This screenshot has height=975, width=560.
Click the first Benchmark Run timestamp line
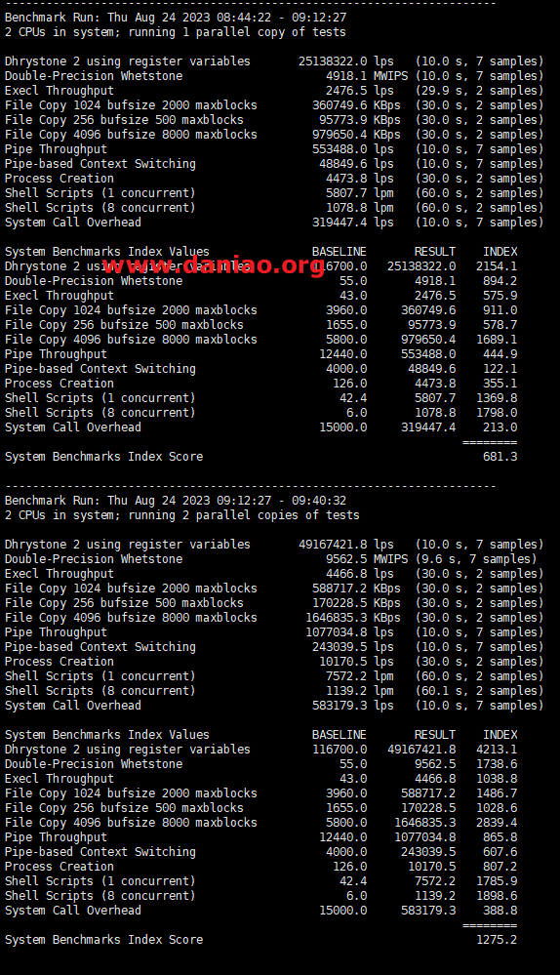[176, 18]
